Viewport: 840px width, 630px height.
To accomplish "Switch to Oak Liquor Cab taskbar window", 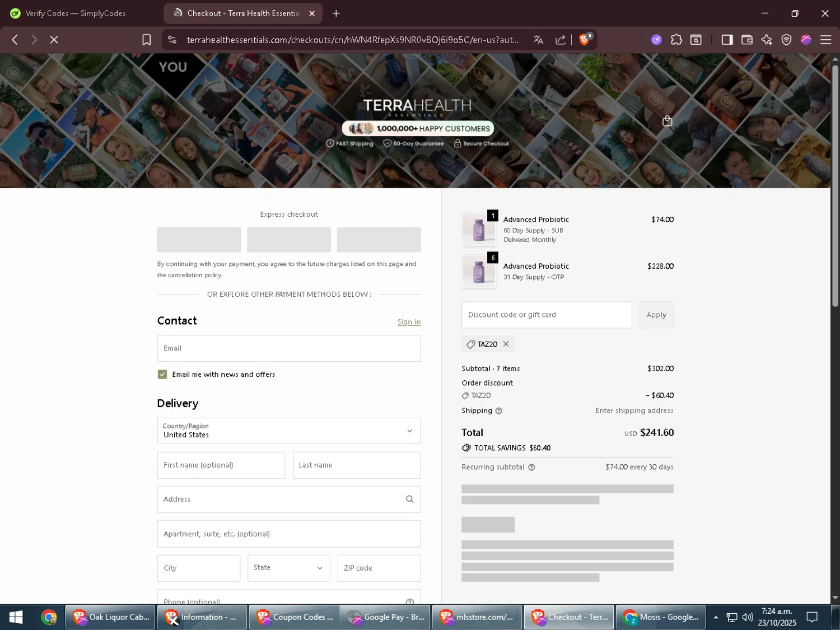I will pyautogui.click(x=110, y=617).
